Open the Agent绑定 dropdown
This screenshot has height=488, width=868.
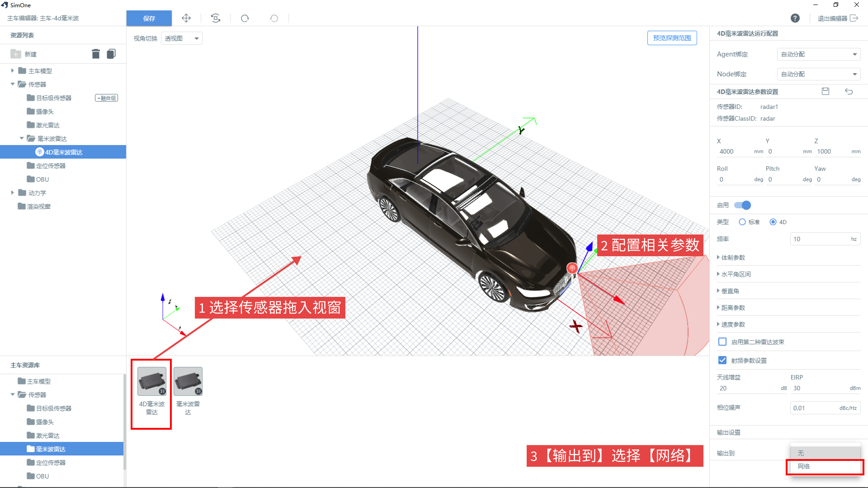pyautogui.click(x=818, y=54)
